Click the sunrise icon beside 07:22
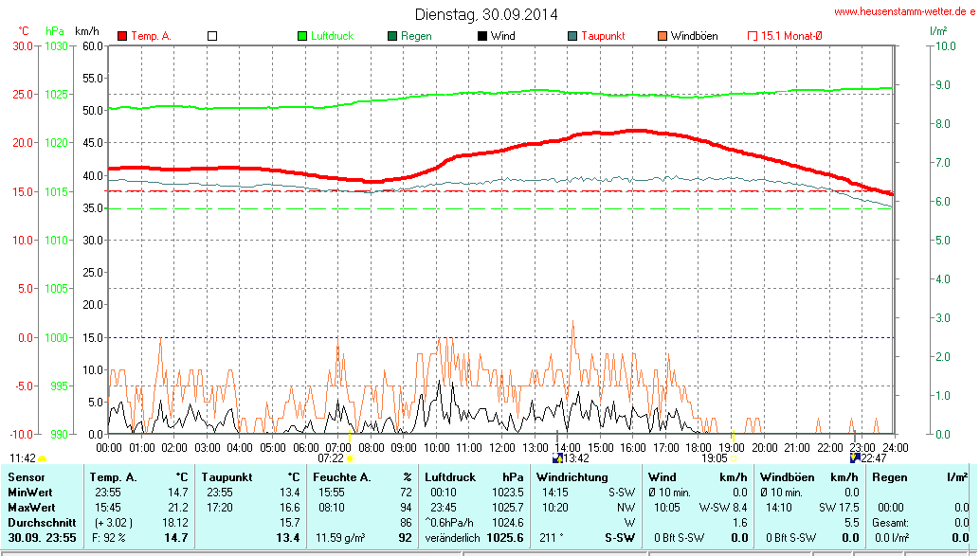 350,458
